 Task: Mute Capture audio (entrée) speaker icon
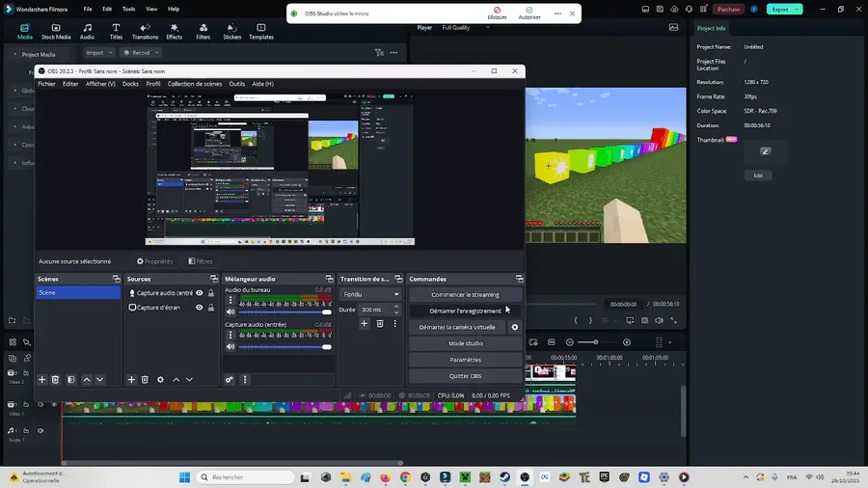(x=231, y=347)
